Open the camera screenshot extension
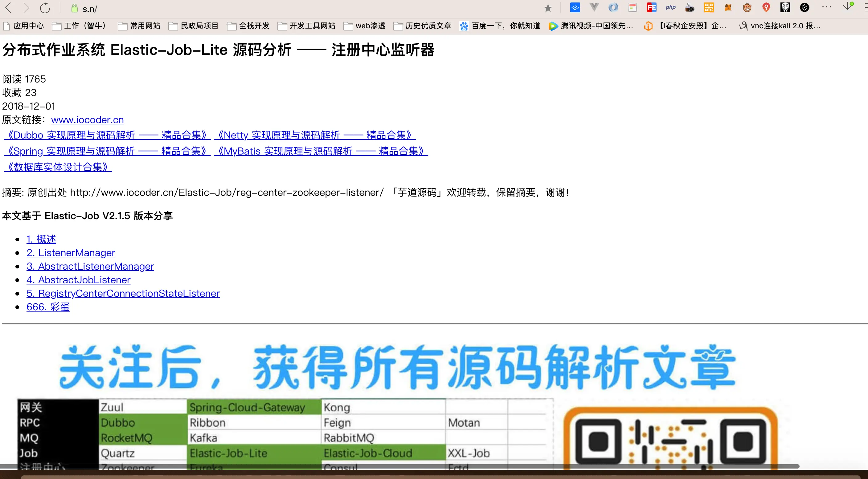The height and width of the screenshot is (479, 868). 690,7
